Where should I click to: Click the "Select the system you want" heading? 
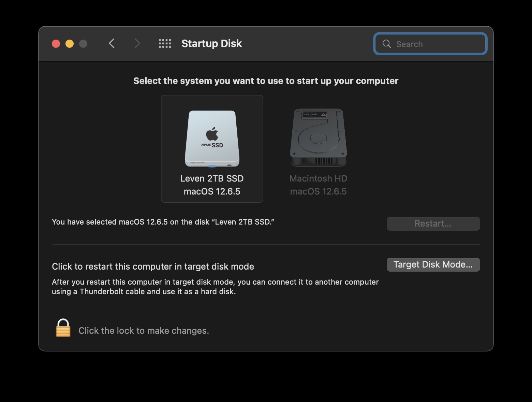(266, 81)
